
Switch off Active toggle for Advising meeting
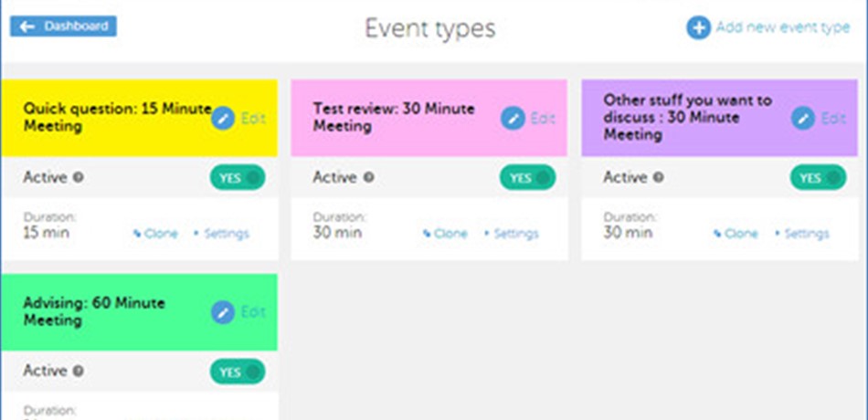[238, 372]
